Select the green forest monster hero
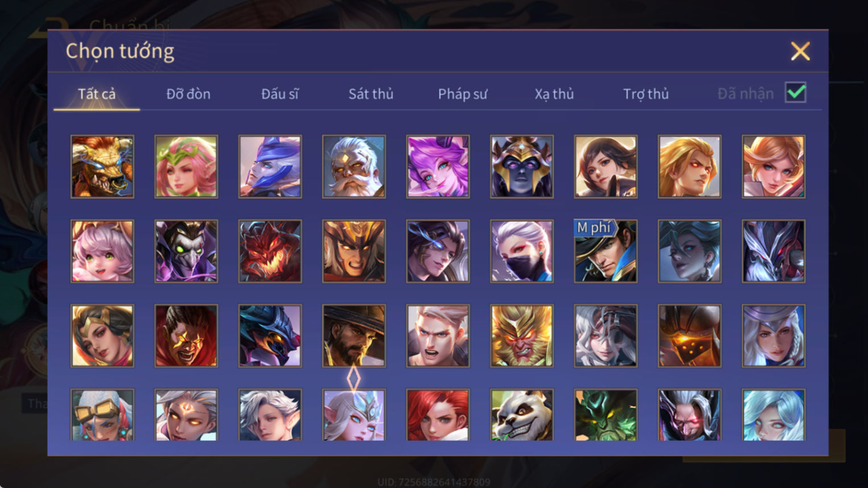The width and height of the screenshot is (868, 488). 606,415
